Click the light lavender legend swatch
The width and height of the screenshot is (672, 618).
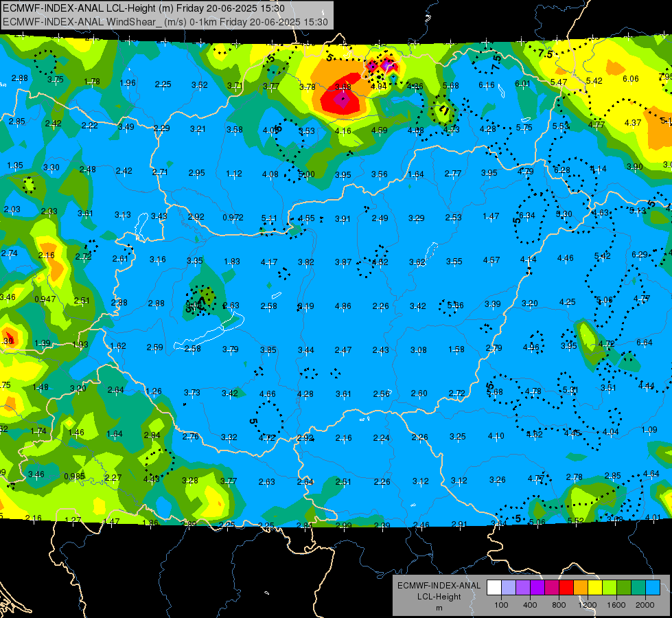click(509, 587)
